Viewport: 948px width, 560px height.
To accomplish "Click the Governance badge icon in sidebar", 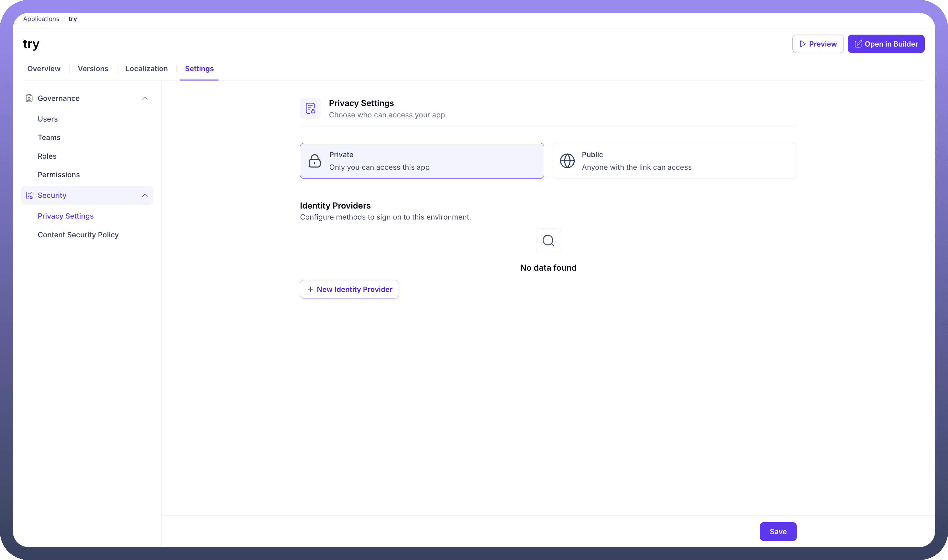I will tap(29, 99).
